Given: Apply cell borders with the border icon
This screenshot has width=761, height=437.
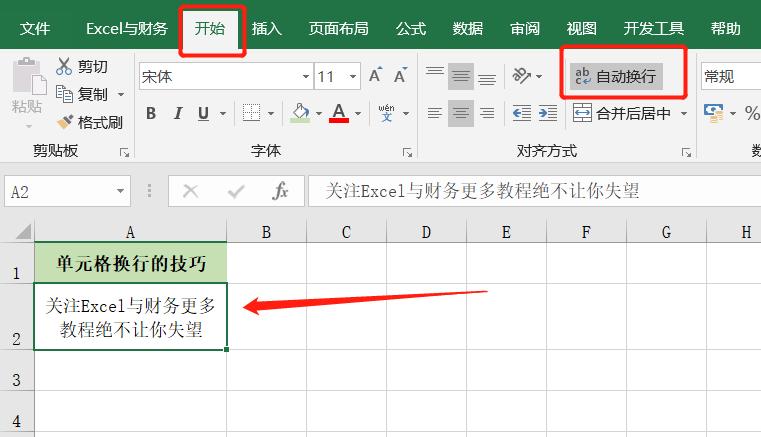Looking at the screenshot, I should 251,114.
